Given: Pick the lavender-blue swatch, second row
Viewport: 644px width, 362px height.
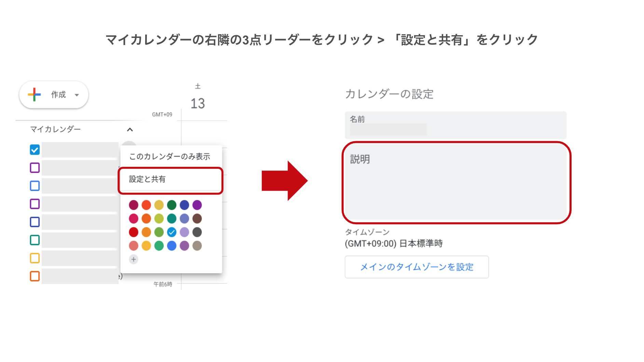Looking at the screenshot, I should coord(184,218).
